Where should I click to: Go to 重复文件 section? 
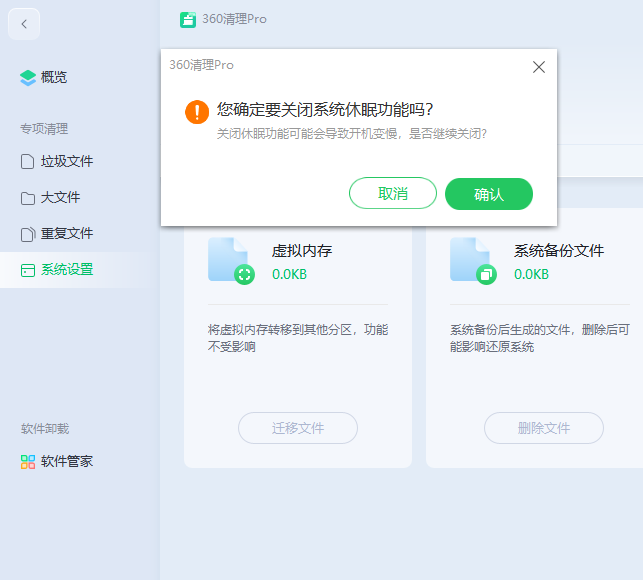click(x=57, y=234)
